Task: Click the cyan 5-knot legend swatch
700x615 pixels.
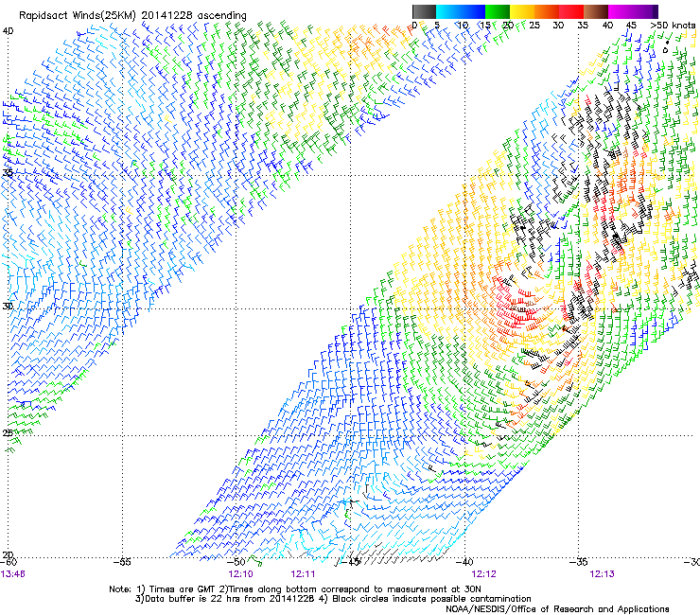Action: pyautogui.click(x=448, y=11)
